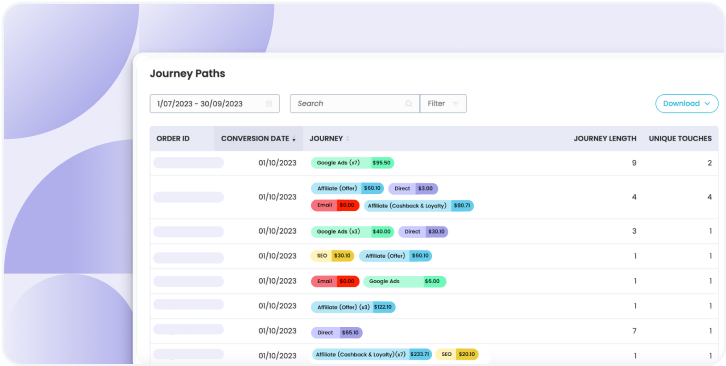The image size is (726, 366).
Task: Click inside the Search input field
Action: pos(355,104)
